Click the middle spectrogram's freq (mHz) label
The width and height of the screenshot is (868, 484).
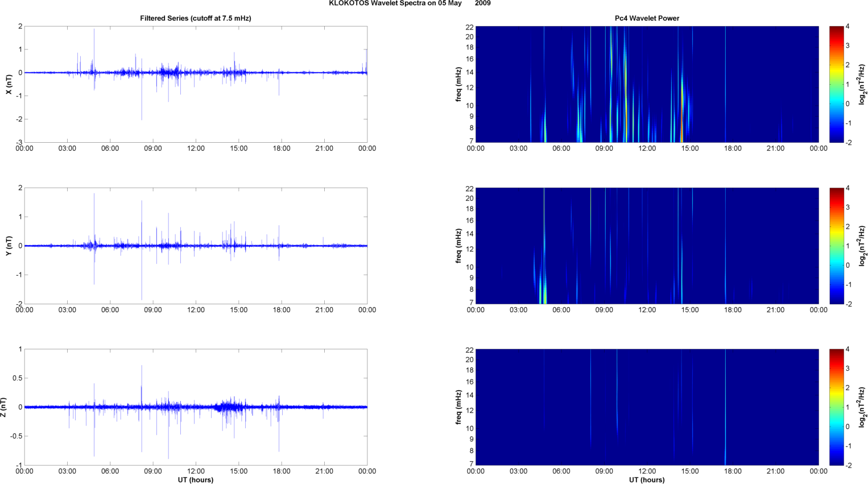(x=458, y=246)
